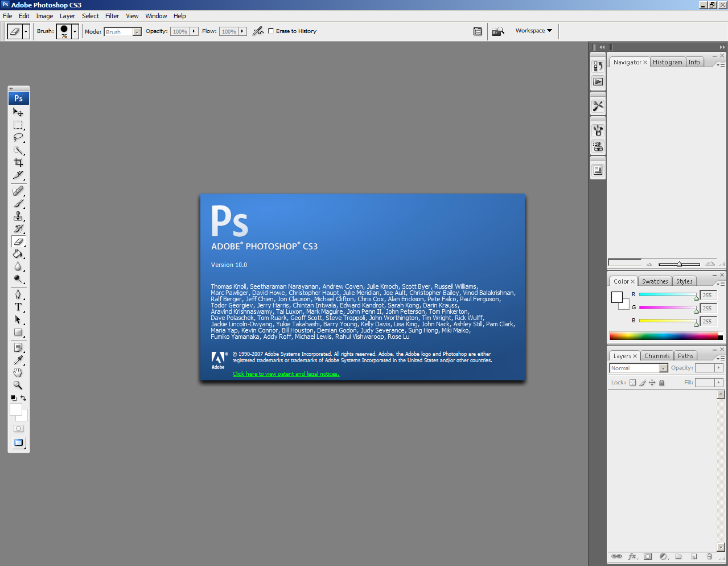Click the create new layer button
Image resolution: width=728 pixels, height=566 pixels.
pyautogui.click(x=694, y=556)
